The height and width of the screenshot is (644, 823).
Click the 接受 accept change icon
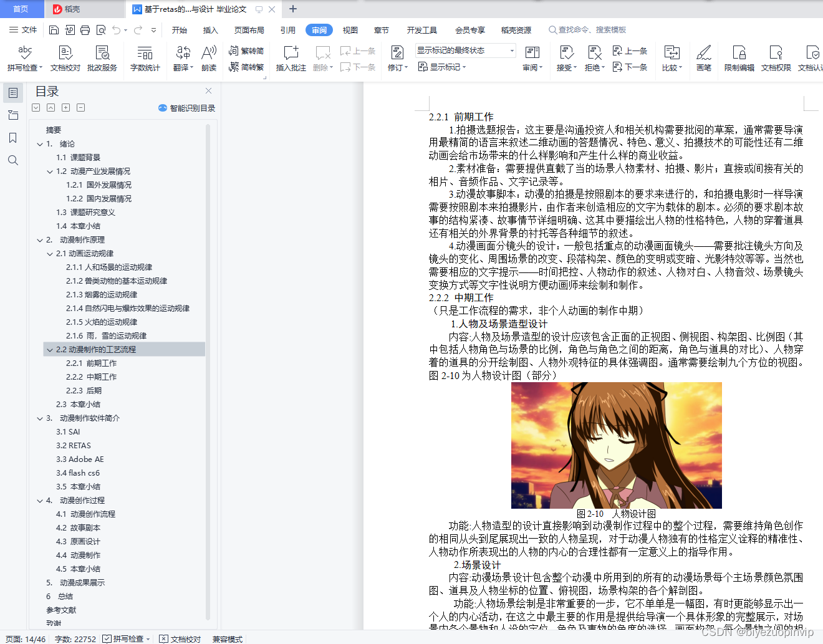(x=567, y=59)
